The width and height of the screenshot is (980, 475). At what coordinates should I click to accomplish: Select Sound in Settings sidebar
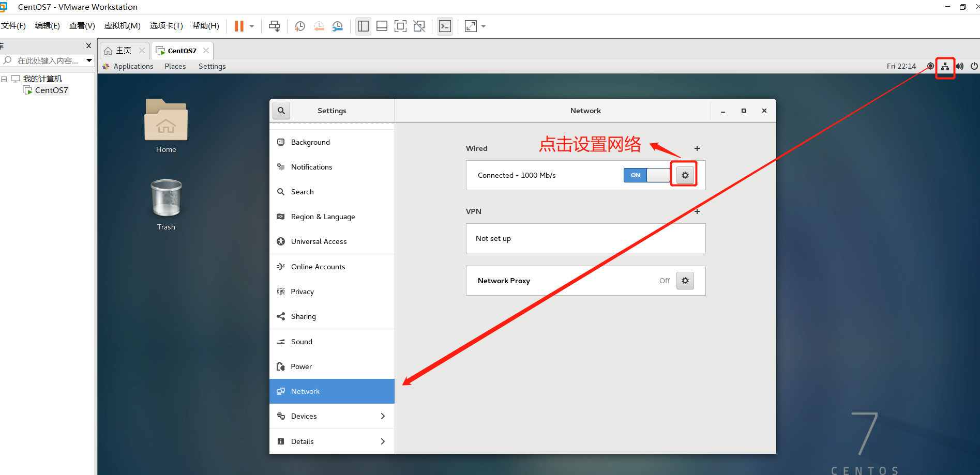pyautogui.click(x=332, y=342)
